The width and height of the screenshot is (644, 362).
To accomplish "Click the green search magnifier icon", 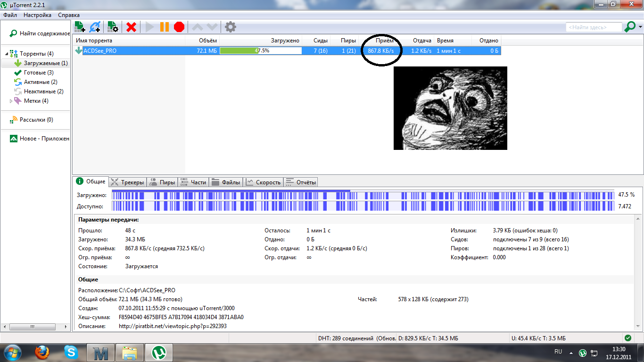I will point(629,27).
